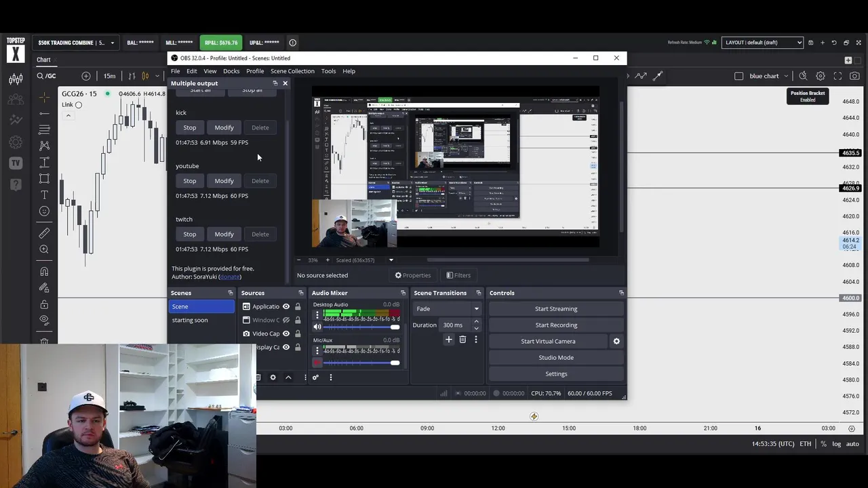Select the magnet snap tool
Viewport: 868px width, 488px height.
click(x=44, y=272)
